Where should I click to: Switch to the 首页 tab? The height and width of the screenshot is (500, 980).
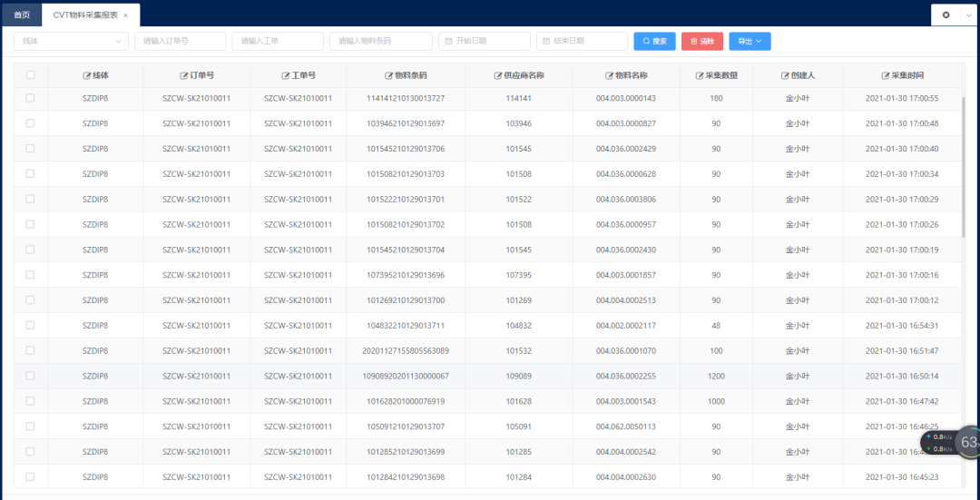coord(21,15)
